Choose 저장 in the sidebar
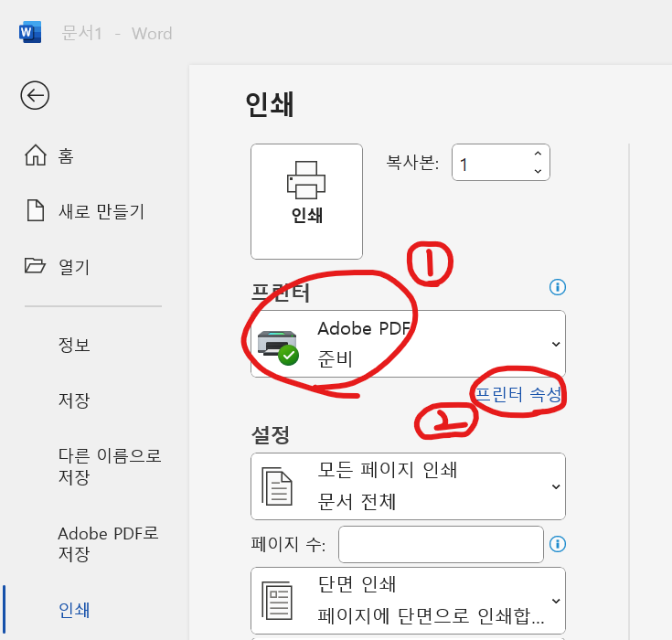The image size is (672, 640). coord(74,400)
